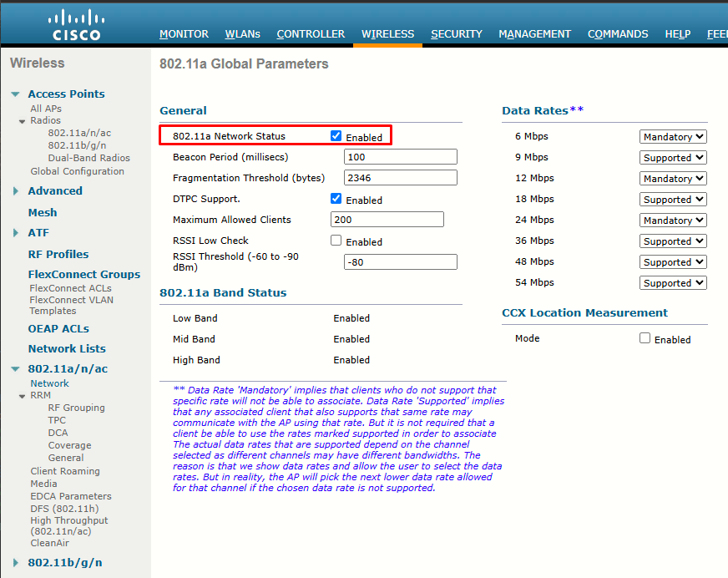728x578 pixels.
Task: Open the HELP menu
Action: pyautogui.click(x=677, y=34)
